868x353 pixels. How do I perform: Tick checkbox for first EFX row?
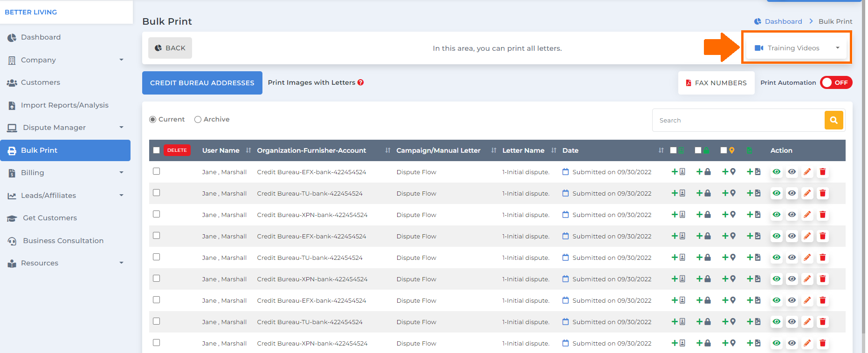pyautogui.click(x=157, y=171)
